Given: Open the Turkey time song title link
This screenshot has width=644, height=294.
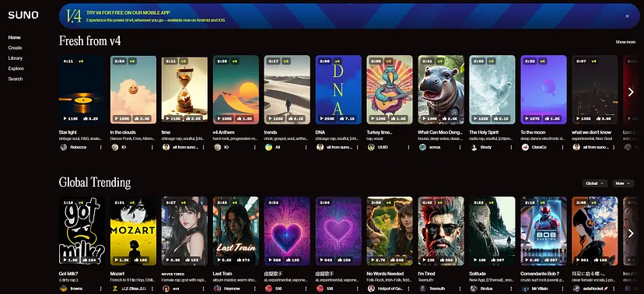Looking at the screenshot, I should 379,132.
